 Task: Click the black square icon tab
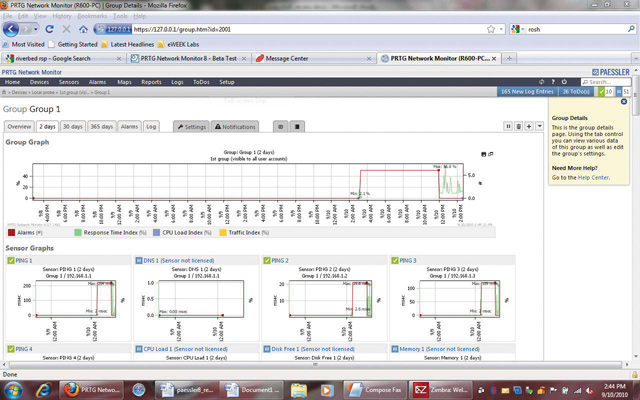point(297,127)
